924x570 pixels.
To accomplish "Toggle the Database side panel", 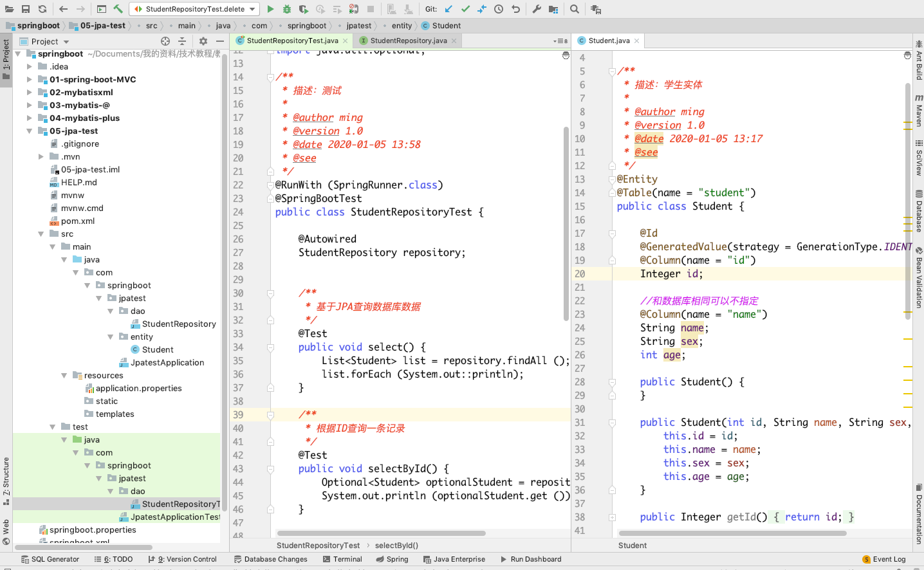I will (919, 211).
